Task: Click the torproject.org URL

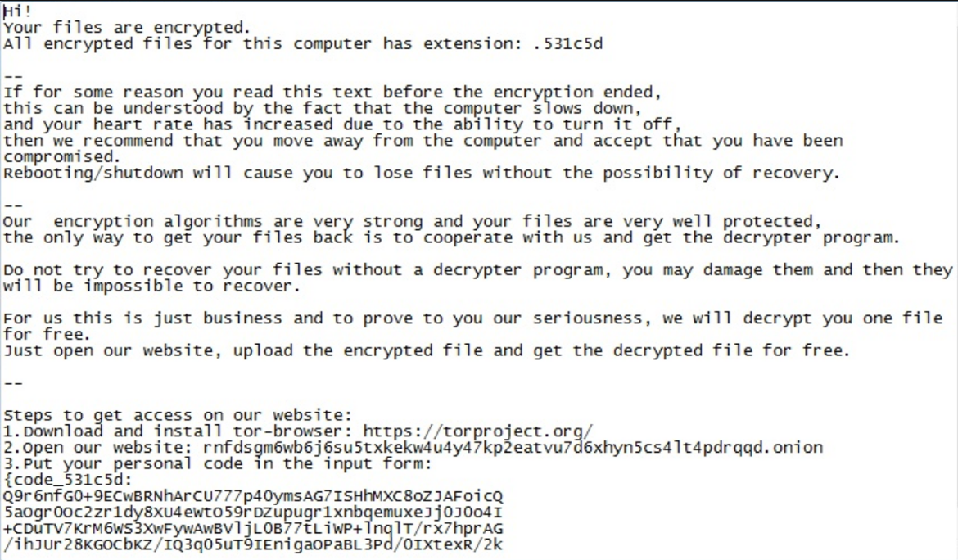Action: (477, 431)
